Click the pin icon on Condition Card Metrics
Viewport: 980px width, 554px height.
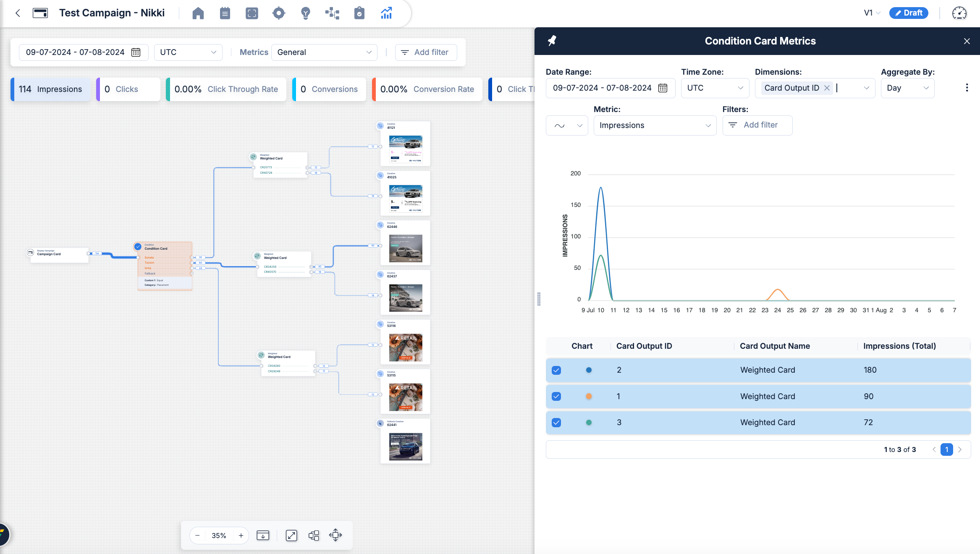[x=552, y=41]
